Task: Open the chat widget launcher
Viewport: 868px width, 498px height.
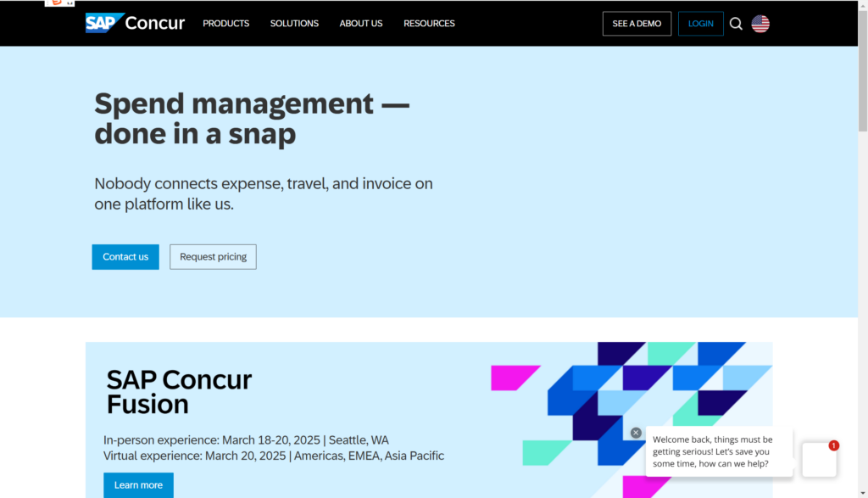Action: pyautogui.click(x=819, y=460)
